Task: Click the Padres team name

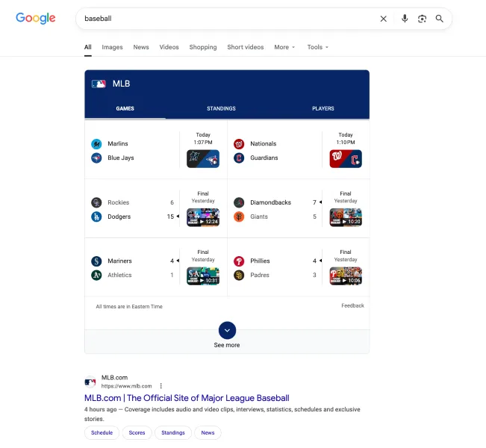Action: 260,275
